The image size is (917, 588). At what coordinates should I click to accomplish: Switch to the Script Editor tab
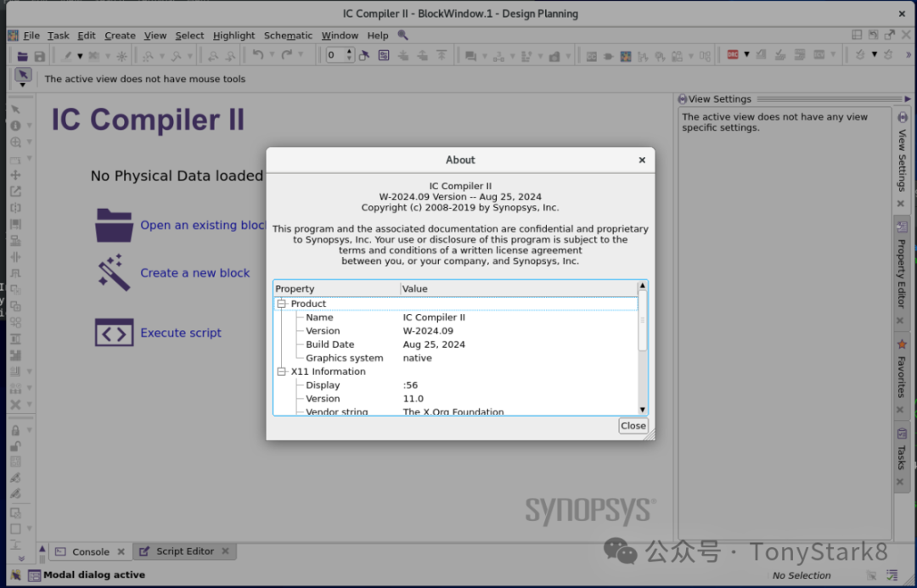[x=185, y=552]
